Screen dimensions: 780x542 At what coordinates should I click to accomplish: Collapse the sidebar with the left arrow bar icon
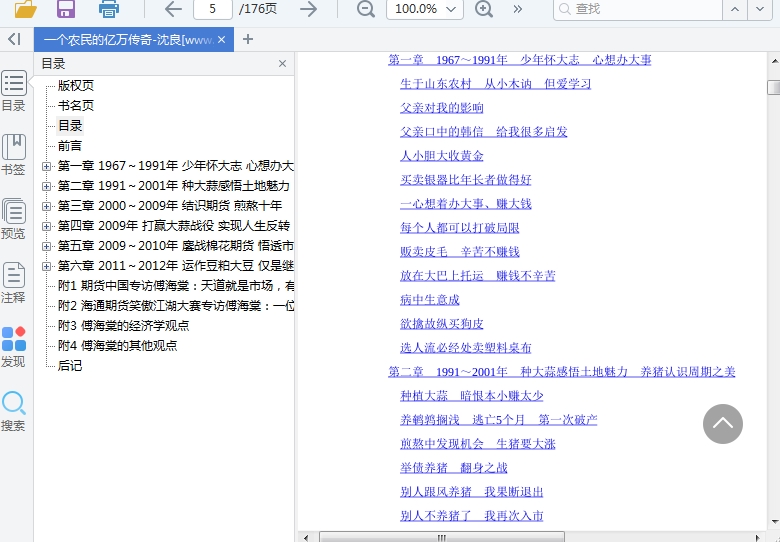15,39
